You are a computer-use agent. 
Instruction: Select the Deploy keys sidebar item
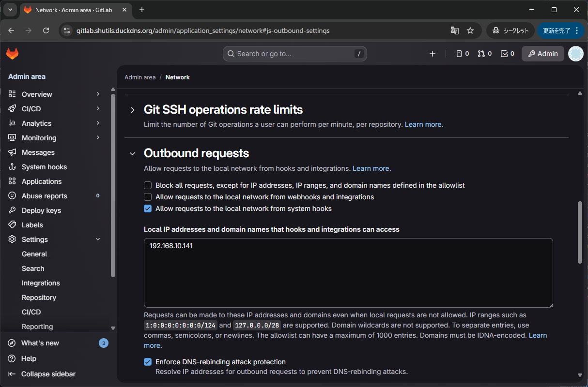(x=41, y=210)
